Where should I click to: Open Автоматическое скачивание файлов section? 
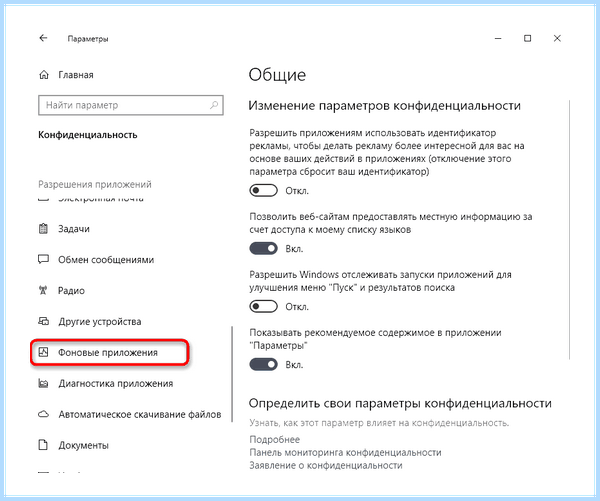[140, 415]
